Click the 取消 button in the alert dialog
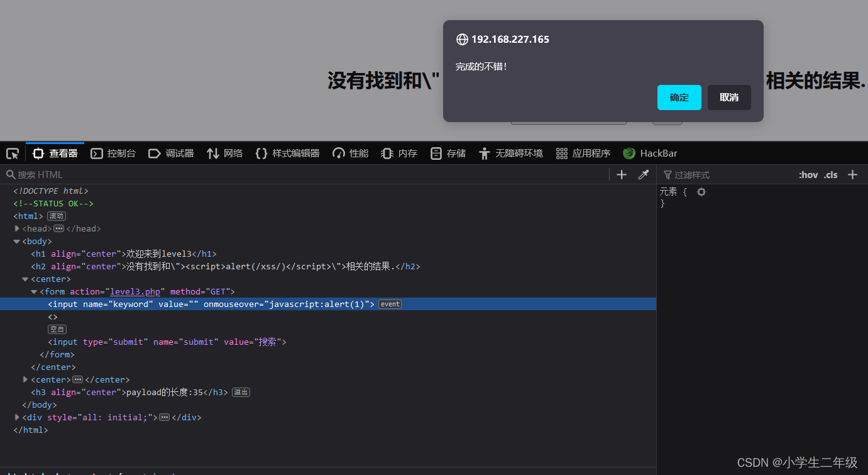The width and height of the screenshot is (868, 475). click(x=729, y=98)
